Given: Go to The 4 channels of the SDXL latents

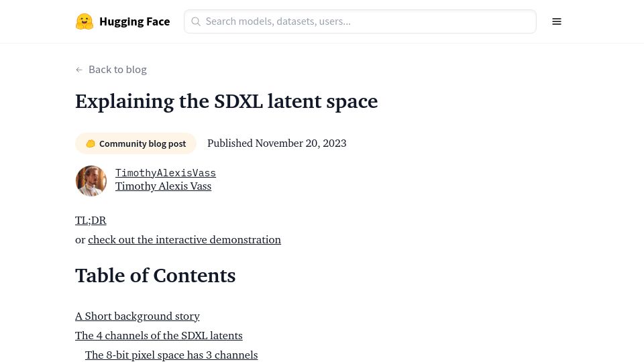Looking at the screenshot, I should click(159, 335).
